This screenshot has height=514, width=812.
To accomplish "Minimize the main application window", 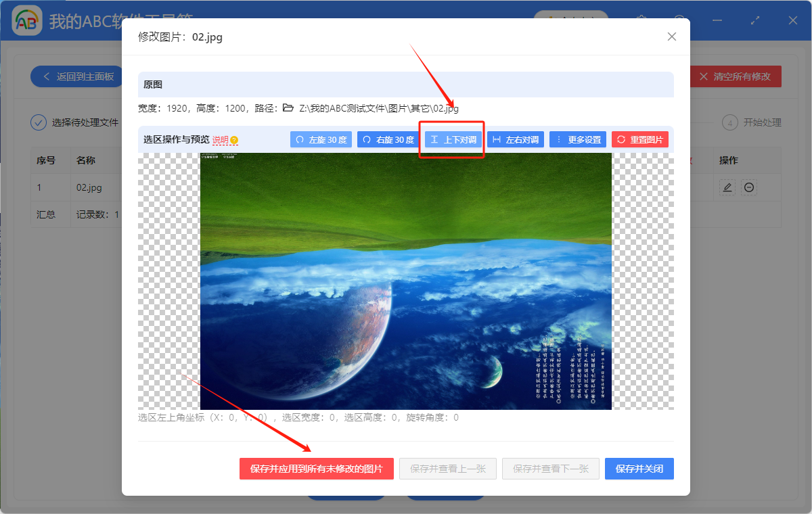I will pyautogui.click(x=717, y=20).
